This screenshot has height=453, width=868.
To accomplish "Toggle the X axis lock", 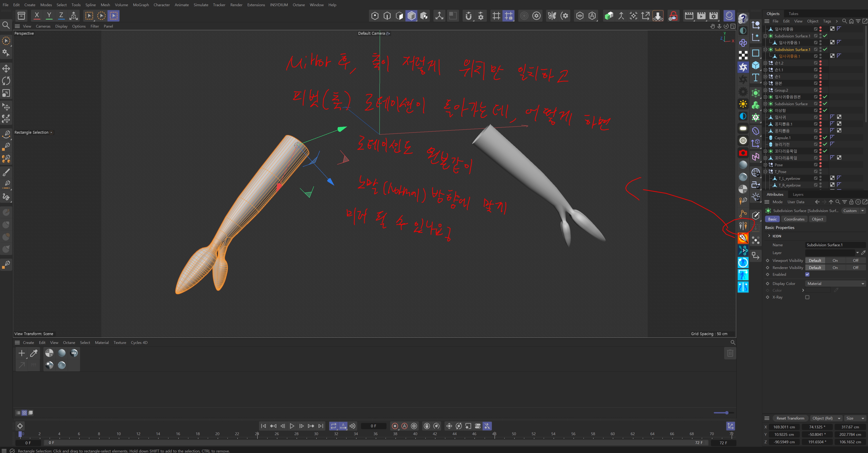I will pyautogui.click(x=37, y=16).
